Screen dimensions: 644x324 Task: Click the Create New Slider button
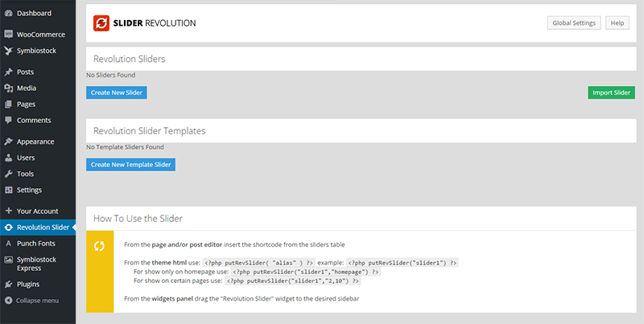click(117, 92)
